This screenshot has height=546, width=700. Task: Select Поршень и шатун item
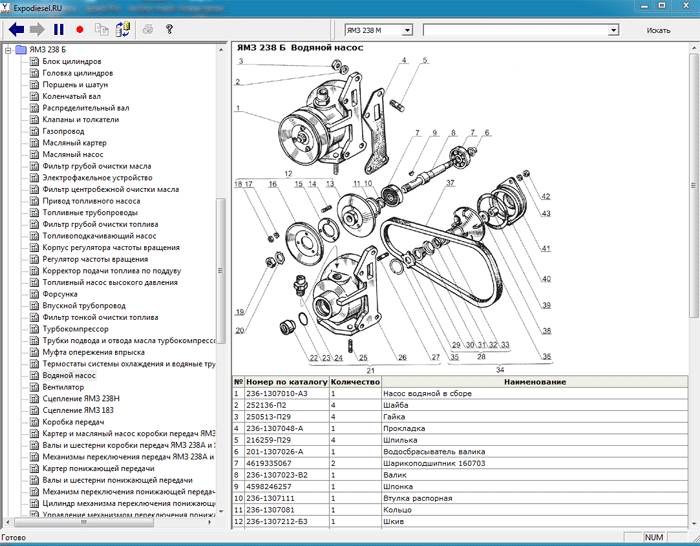point(75,84)
